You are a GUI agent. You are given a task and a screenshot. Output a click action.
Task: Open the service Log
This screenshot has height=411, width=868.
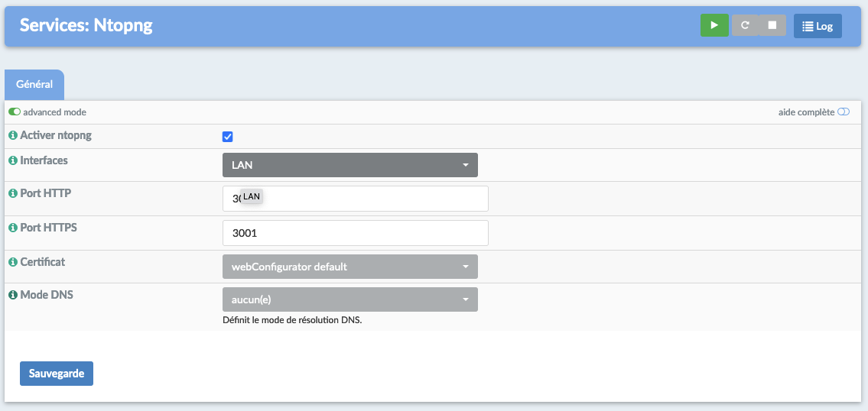click(x=818, y=26)
